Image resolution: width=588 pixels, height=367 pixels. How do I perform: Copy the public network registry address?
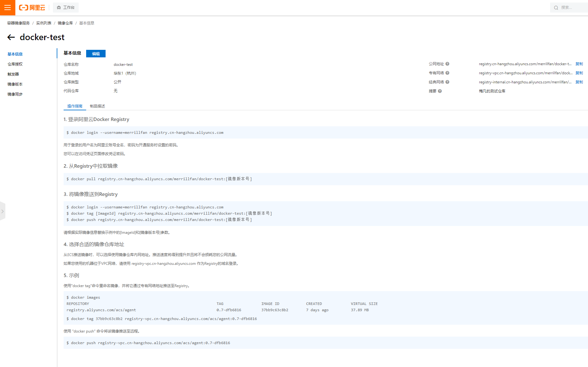pyautogui.click(x=579, y=64)
